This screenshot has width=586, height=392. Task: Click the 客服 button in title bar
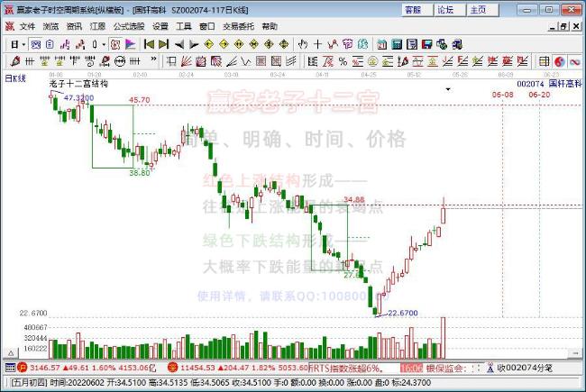click(x=417, y=10)
